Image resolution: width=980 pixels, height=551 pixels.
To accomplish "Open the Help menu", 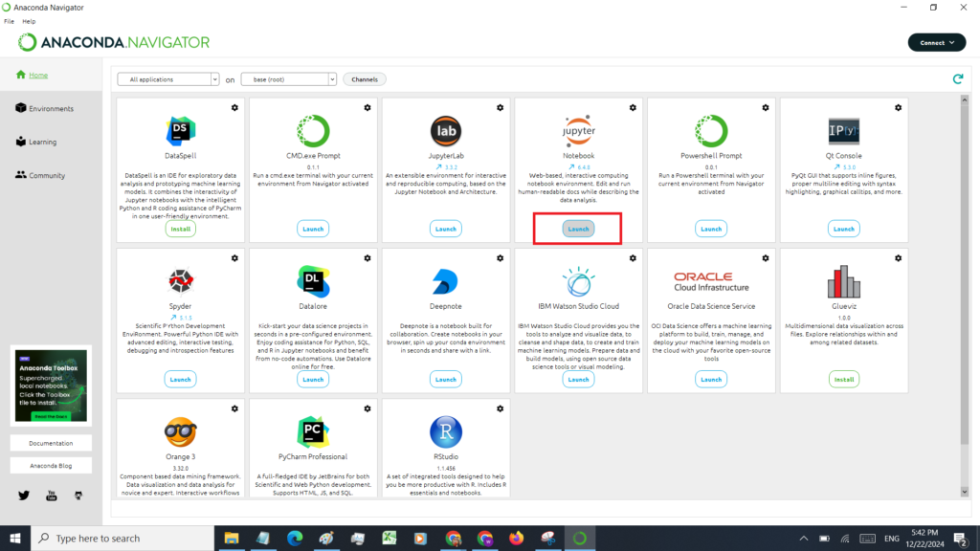I will (x=29, y=21).
